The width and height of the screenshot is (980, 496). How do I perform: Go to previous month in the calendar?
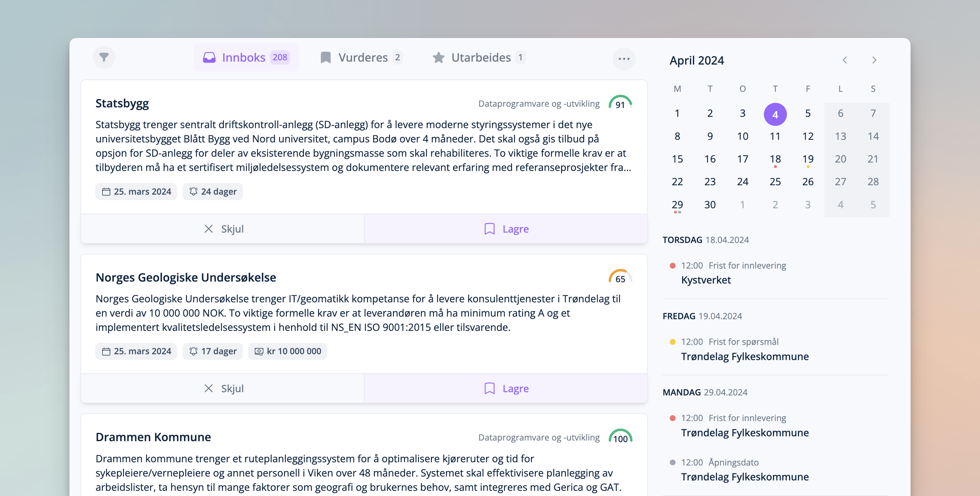[x=845, y=60]
